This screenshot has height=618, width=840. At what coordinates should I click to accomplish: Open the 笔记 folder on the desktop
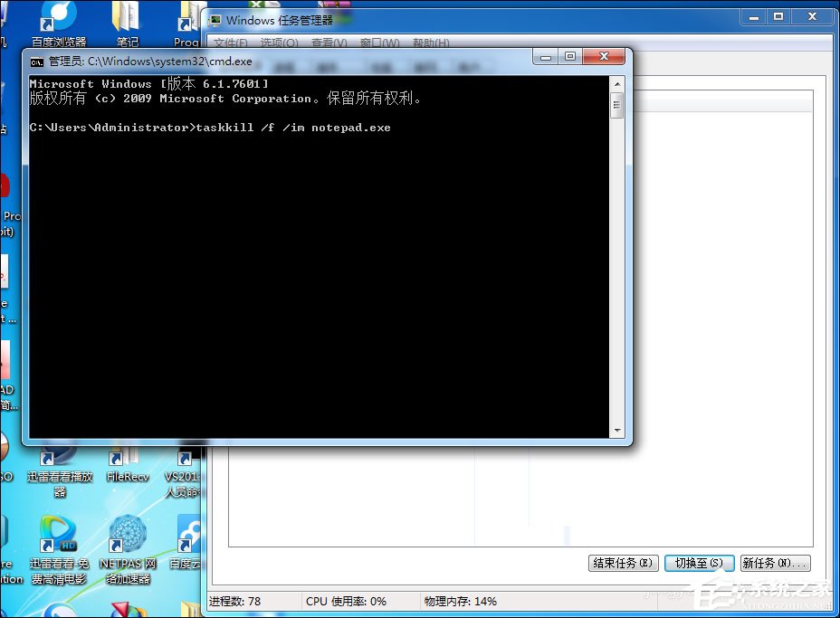127,16
